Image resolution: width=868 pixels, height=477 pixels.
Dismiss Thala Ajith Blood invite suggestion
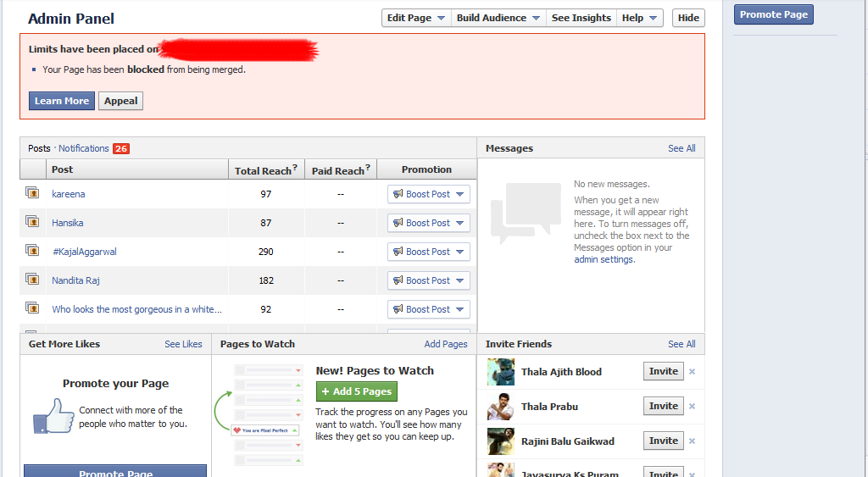pos(692,372)
